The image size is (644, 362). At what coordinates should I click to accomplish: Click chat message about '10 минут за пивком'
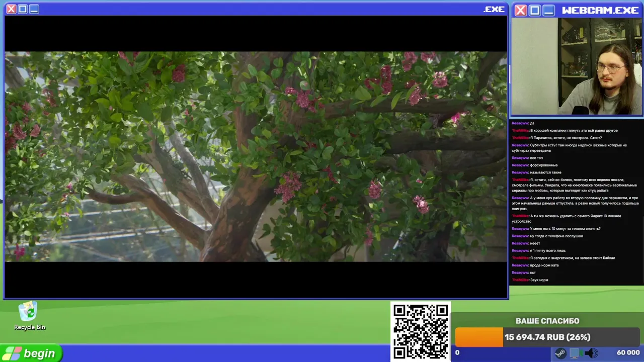click(x=556, y=229)
